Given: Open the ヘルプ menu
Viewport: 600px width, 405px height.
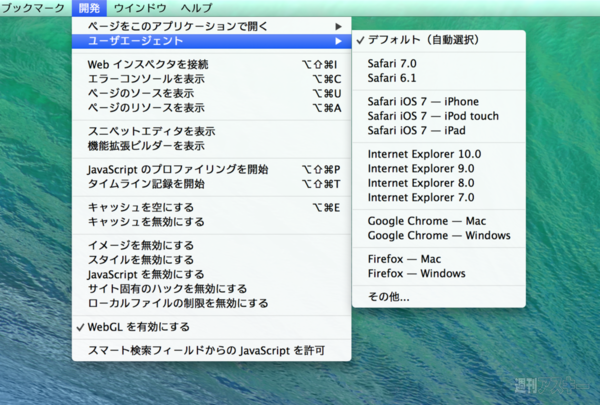Looking at the screenshot, I should click(196, 8).
